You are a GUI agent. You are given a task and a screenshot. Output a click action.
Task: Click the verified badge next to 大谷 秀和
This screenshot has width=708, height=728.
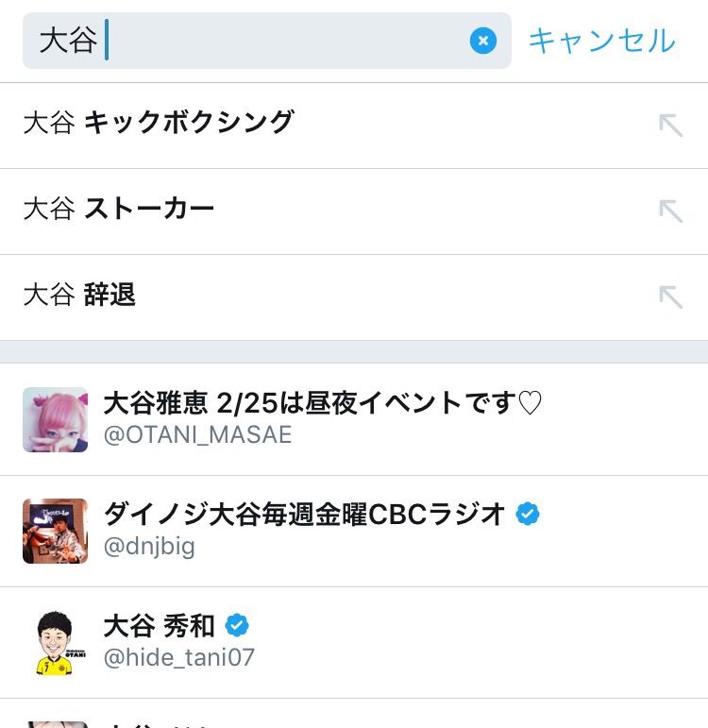(237, 625)
